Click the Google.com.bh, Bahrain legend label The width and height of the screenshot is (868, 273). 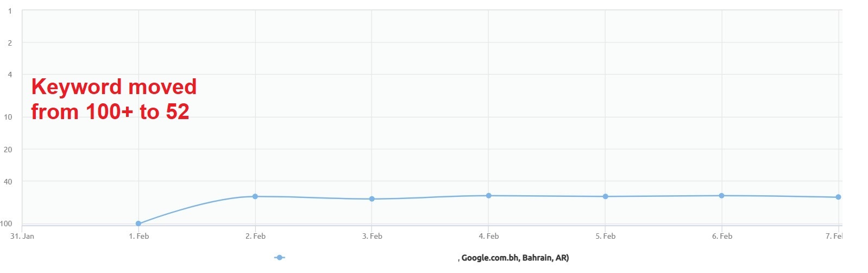[514, 258]
